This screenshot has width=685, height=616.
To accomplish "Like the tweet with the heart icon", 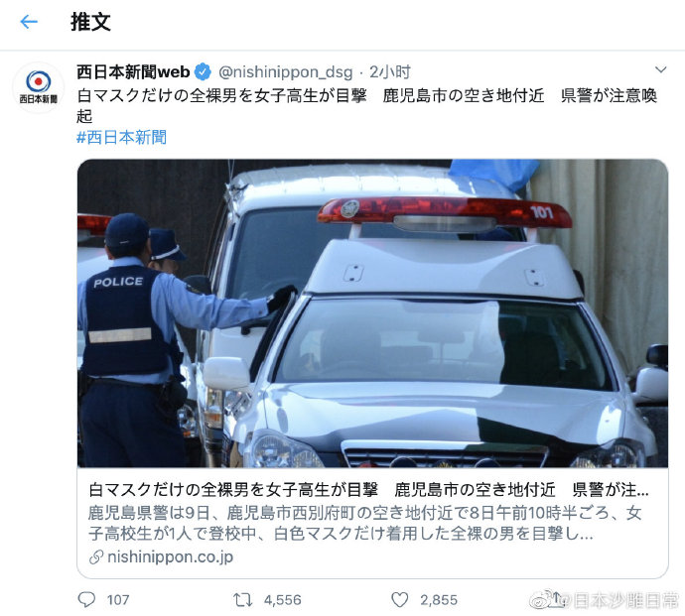I will pyautogui.click(x=399, y=599).
